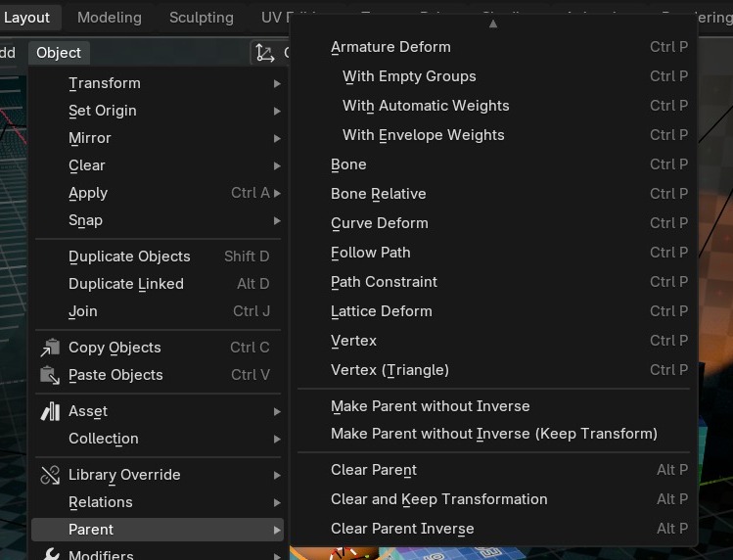Click the Asset library books icon
The width and height of the screenshot is (733, 560).
tap(50, 411)
